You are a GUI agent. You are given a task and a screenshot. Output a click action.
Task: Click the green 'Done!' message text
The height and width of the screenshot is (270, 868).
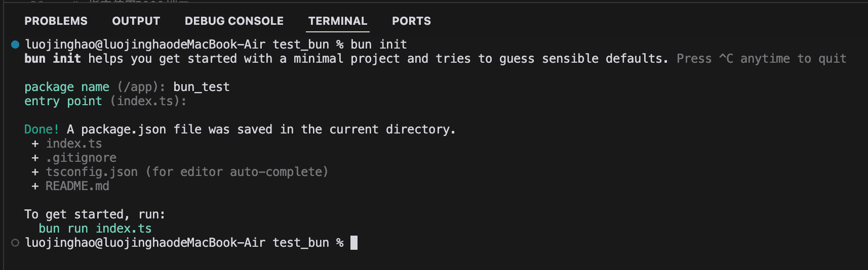tap(42, 129)
